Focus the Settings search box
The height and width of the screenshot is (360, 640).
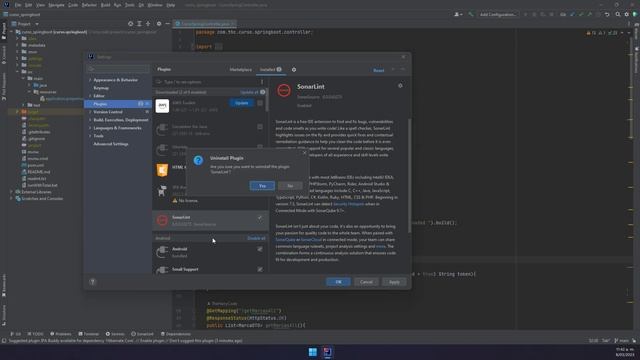(x=118, y=69)
